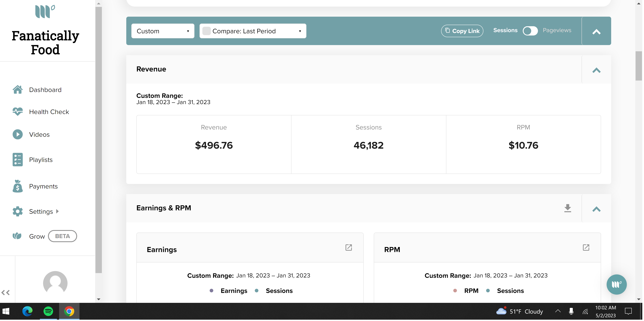Toggle Earnings series in Earnings chart legend
Screen dimensions: 644x321
(x=229, y=291)
